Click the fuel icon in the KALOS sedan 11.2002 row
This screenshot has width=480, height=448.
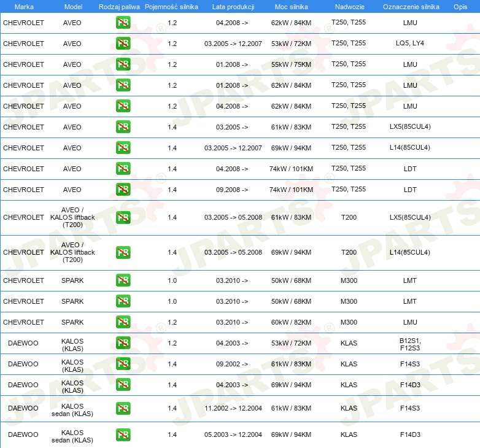pyautogui.click(x=123, y=408)
